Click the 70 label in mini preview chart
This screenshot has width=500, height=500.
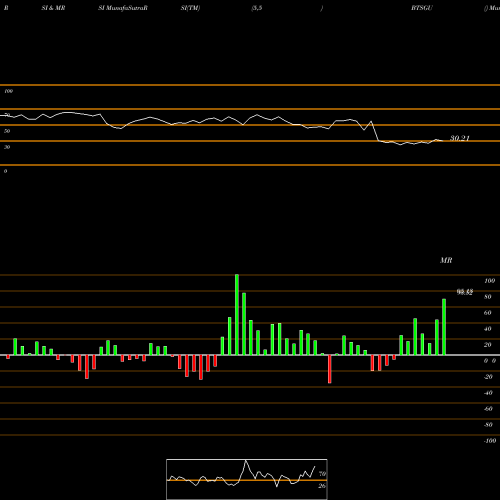coord(322,474)
